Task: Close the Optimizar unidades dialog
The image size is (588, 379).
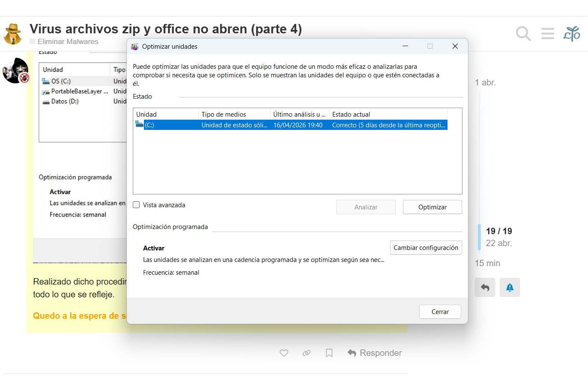Action: pyautogui.click(x=455, y=46)
